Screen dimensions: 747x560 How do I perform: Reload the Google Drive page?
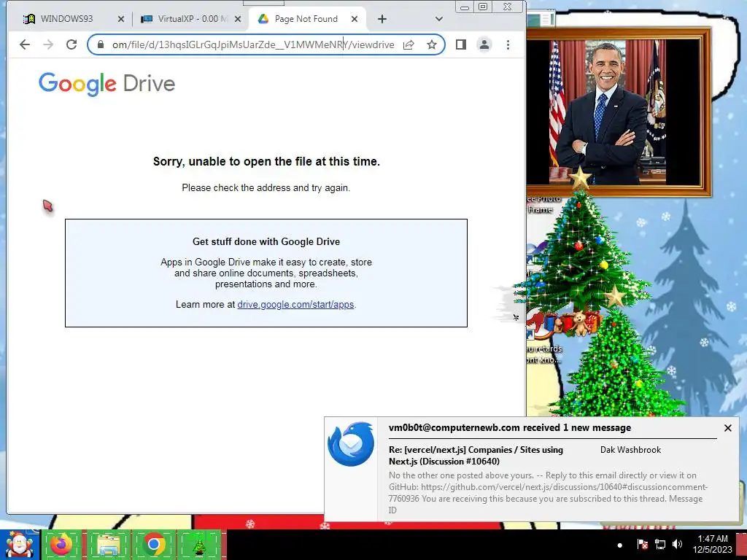click(71, 44)
